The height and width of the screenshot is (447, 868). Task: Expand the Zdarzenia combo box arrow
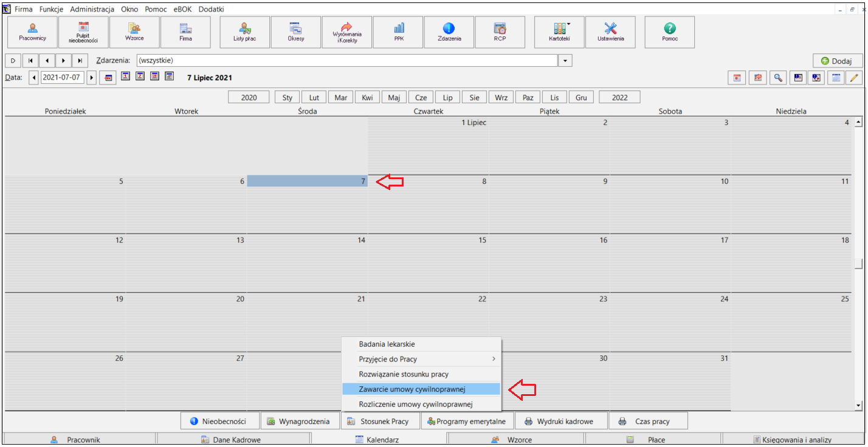coord(566,61)
